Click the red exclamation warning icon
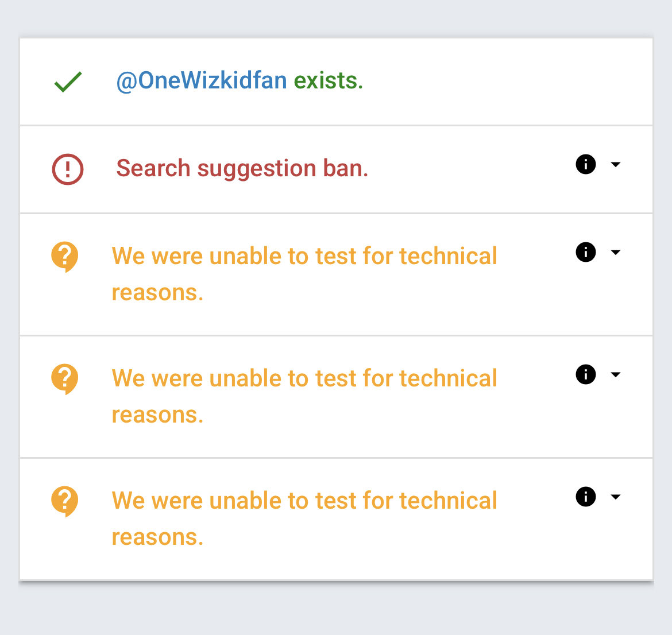The width and height of the screenshot is (672, 635). coord(68,169)
